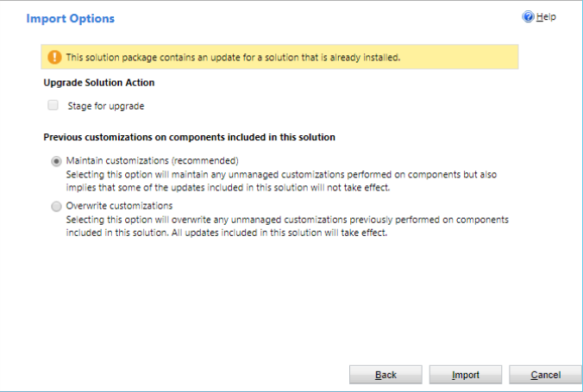This screenshot has height=392, width=583.
Task: Click the orange warning icon in banner
Action: point(53,58)
